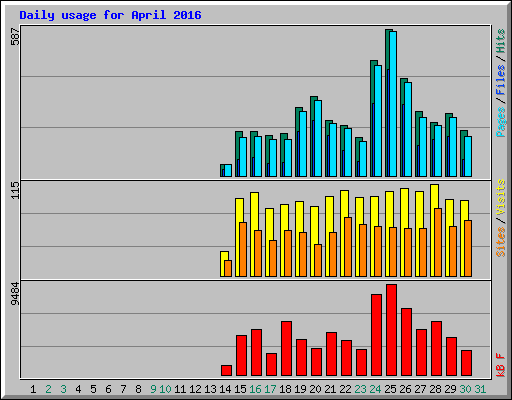Image resolution: width=512 pixels, height=400 pixels.
Task: Click day label 7 on the axis
Action: click(123, 389)
